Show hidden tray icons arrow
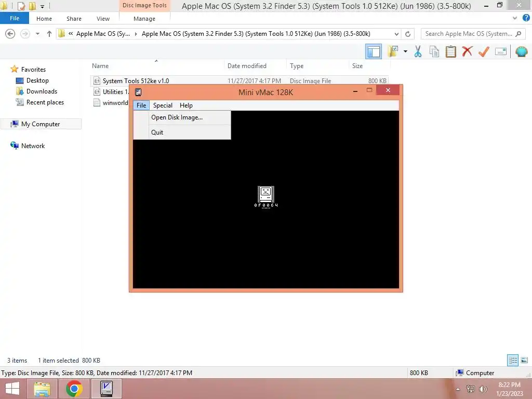This screenshot has height=399, width=532. click(458, 389)
